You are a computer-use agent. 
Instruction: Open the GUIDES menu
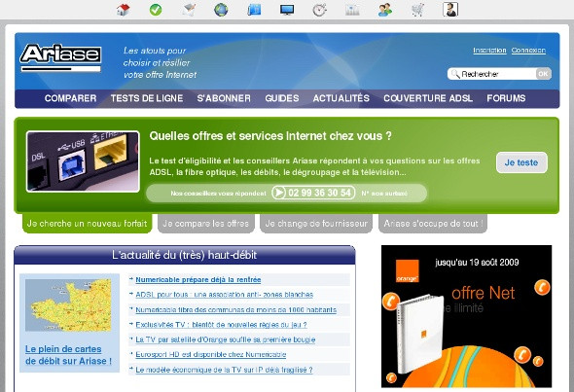282,98
